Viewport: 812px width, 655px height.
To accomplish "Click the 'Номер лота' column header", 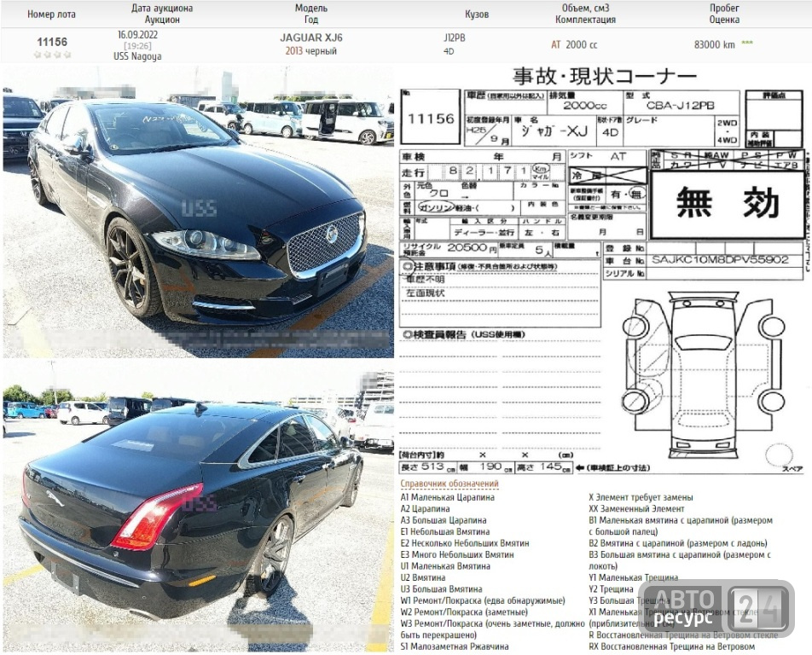I will (x=51, y=14).
